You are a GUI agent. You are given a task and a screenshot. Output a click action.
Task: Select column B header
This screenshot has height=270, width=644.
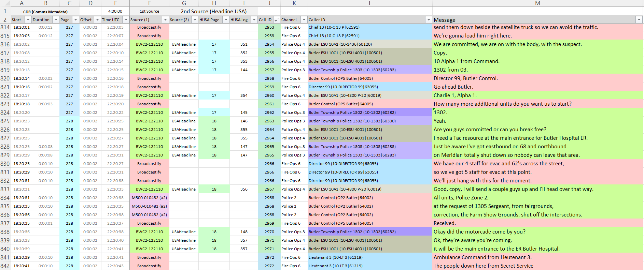[x=46, y=3]
